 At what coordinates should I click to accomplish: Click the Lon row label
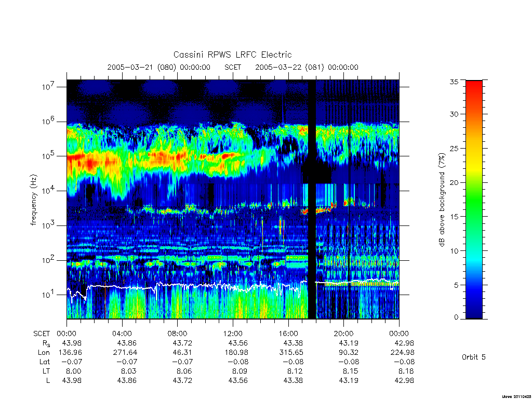(x=44, y=352)
